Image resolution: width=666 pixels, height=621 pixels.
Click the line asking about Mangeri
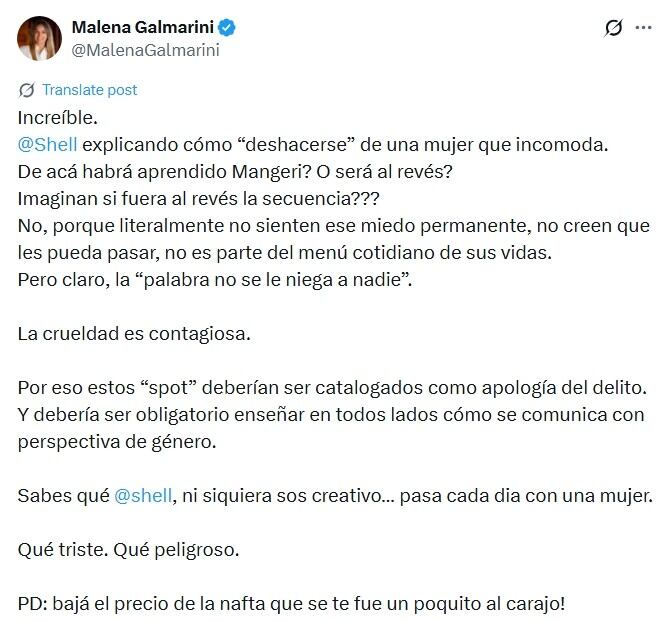[x=235, y=171]
